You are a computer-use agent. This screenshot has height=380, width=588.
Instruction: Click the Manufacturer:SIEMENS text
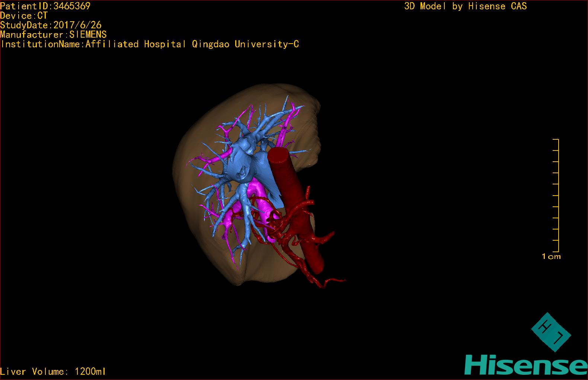pyautogui.click(x=54, y=35)
